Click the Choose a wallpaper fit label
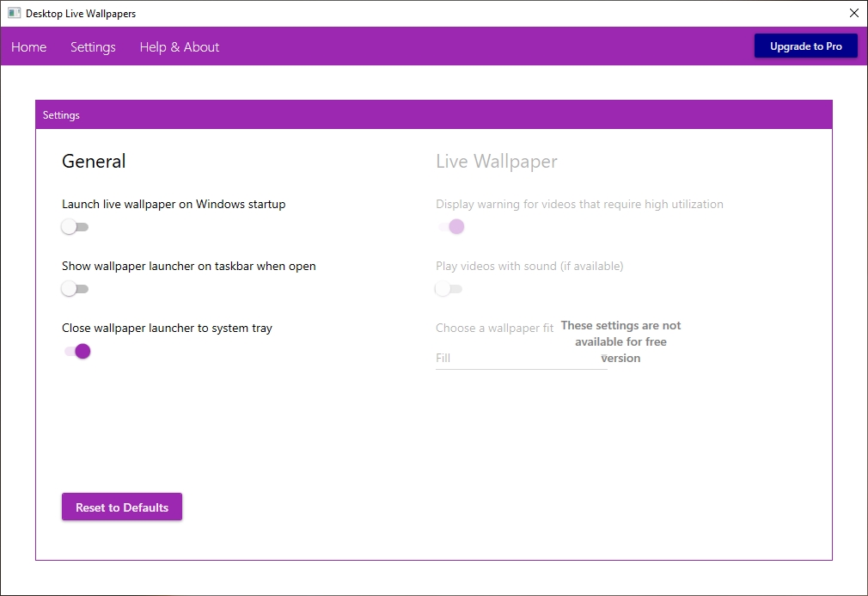The image size is (868, 596). coord(494,328)
